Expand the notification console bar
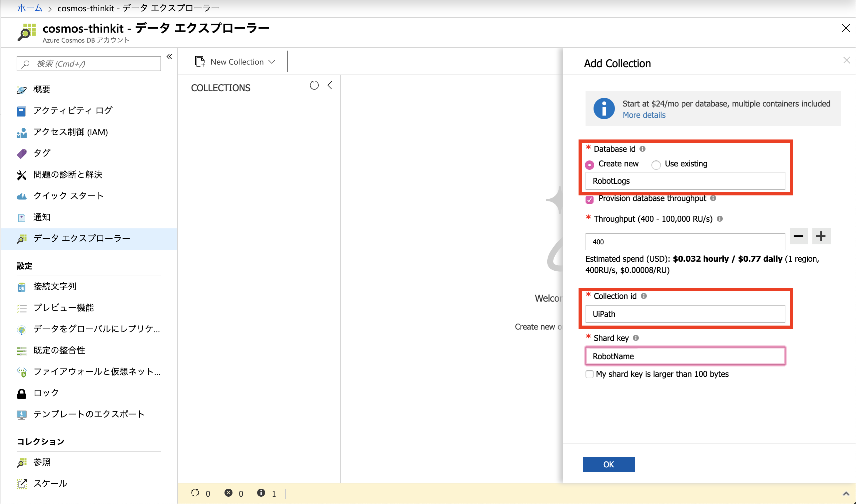 846,493
